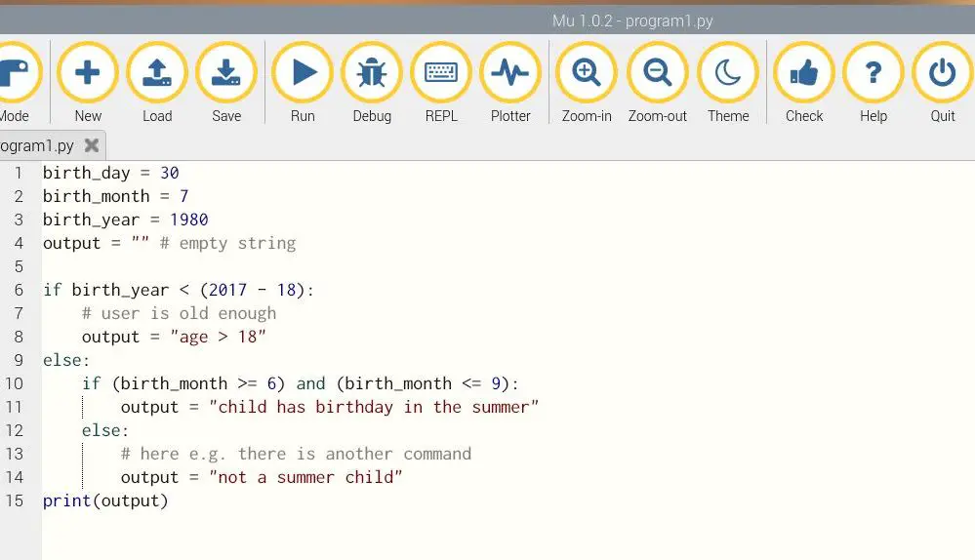Click "child has birthday in the summer" string
Screen dimensions: 975x560
pos(375,407)
